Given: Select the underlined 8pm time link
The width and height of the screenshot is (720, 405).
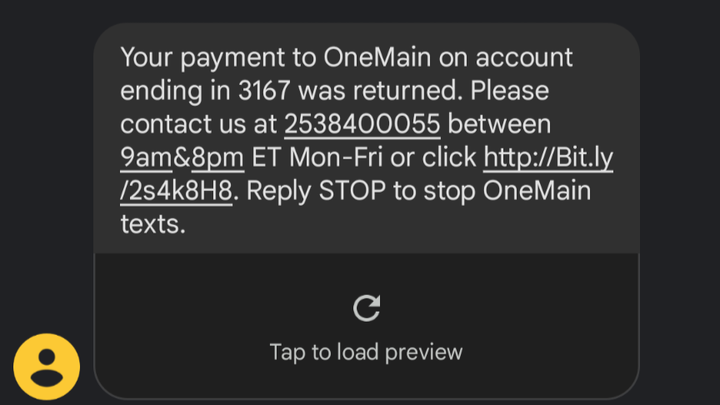Looking at the screenshot, I should (x=218, y=159).
